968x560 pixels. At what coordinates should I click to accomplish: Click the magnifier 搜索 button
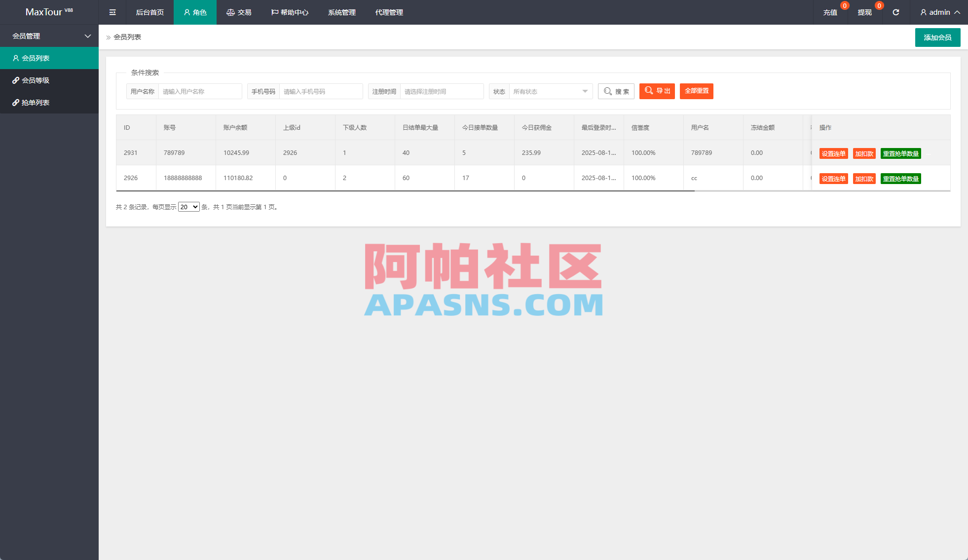tap(616, 91)
